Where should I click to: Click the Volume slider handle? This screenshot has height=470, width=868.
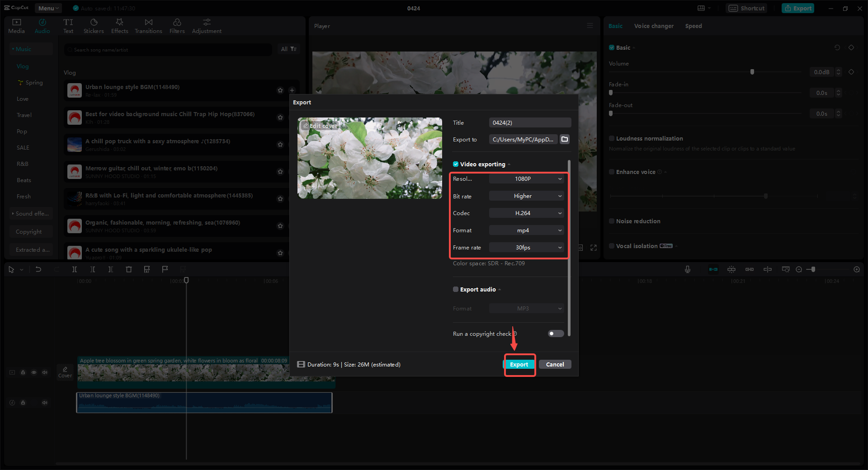752,72
